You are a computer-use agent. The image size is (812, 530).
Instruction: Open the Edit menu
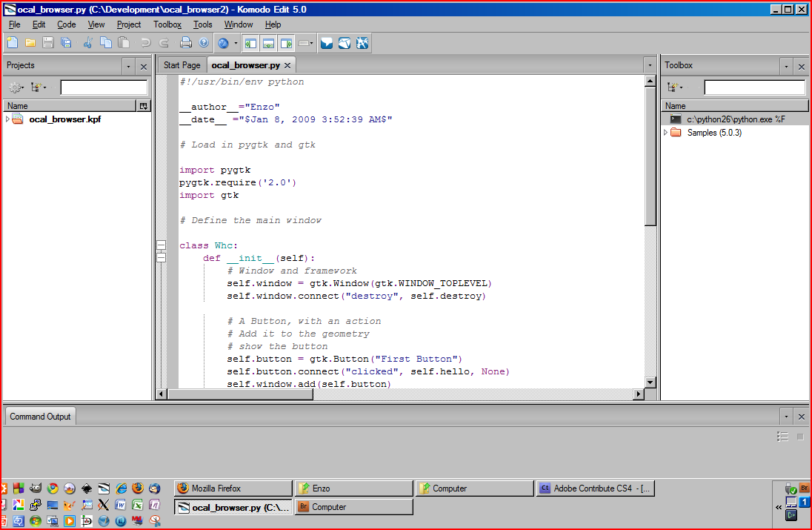tap(39, 24)
